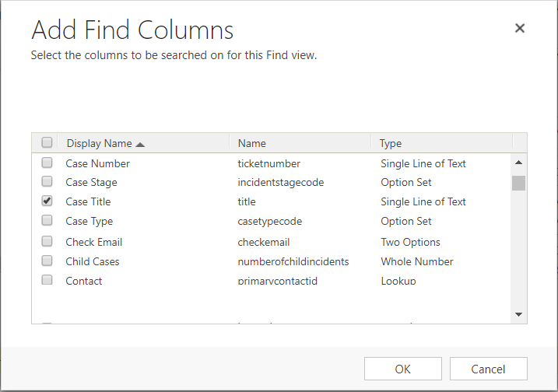Click Option Set type for Case Stage

406,183
